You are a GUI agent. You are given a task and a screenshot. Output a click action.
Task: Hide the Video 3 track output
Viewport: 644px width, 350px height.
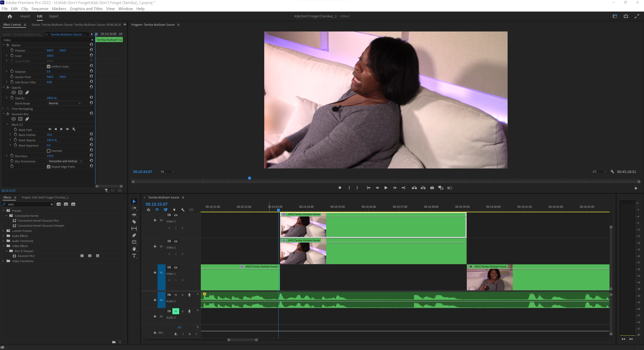(x=176, y=215)
